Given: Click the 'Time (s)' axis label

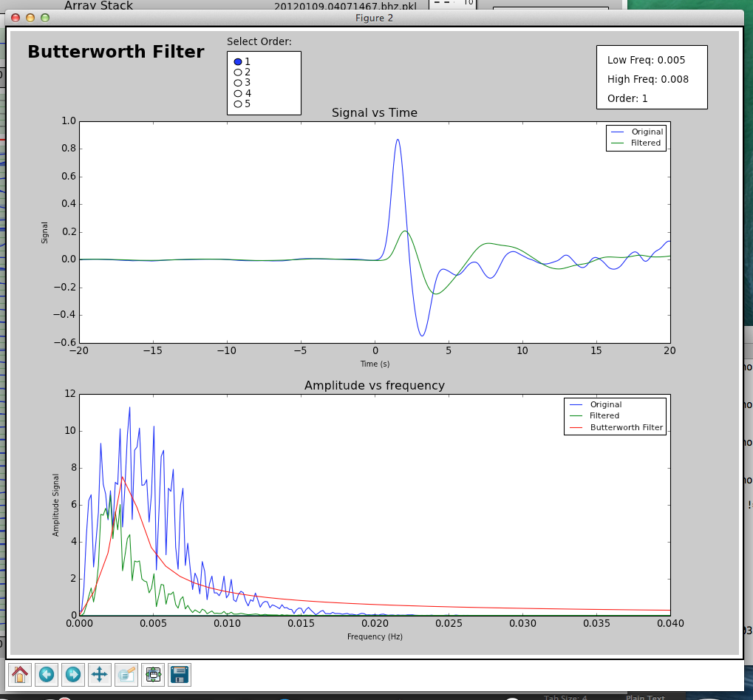Looking at the screenshot, I should point(375,364).
